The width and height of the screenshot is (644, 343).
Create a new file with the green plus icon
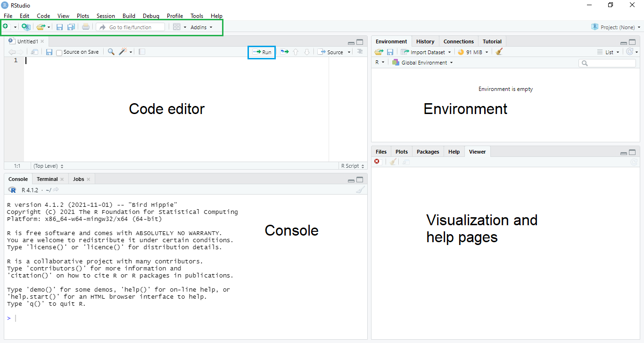6,27
